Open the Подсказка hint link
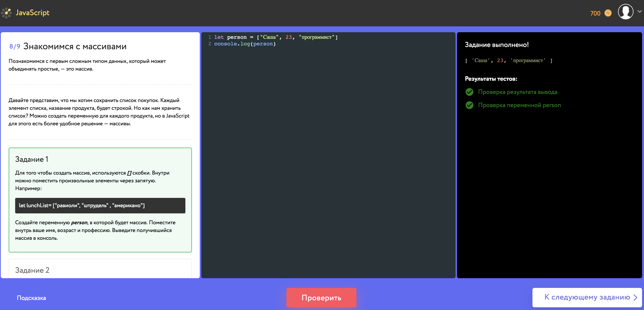 (x=31, y=298)
